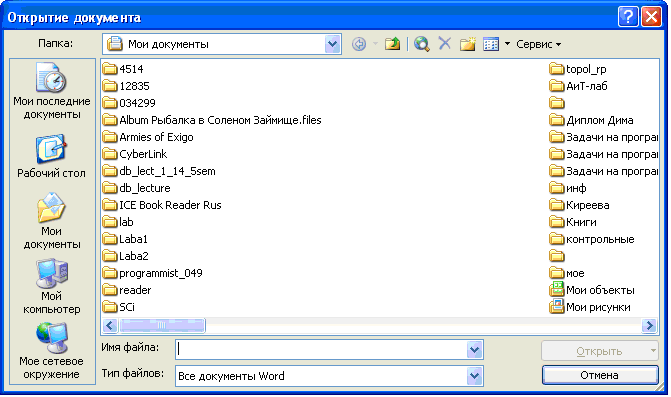Select the SCi folder
The height and width of the screenshot is (397, 671).
click(119, 307)
